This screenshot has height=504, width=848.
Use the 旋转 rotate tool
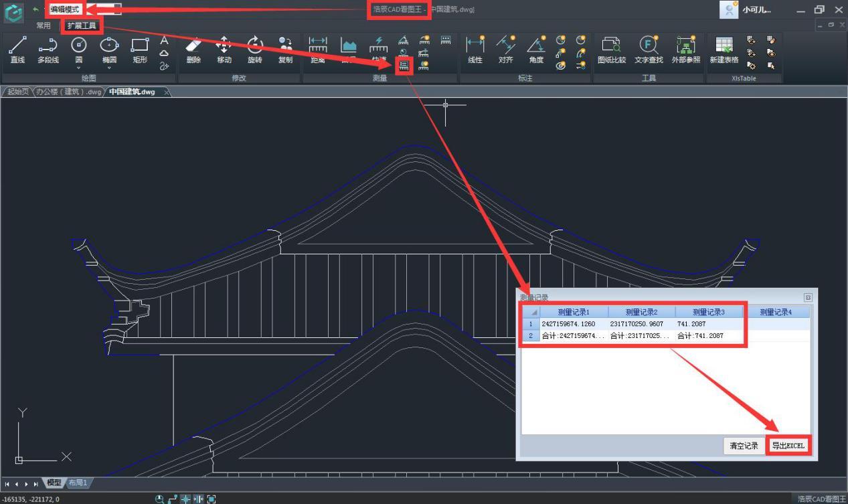tap(255, 50)
